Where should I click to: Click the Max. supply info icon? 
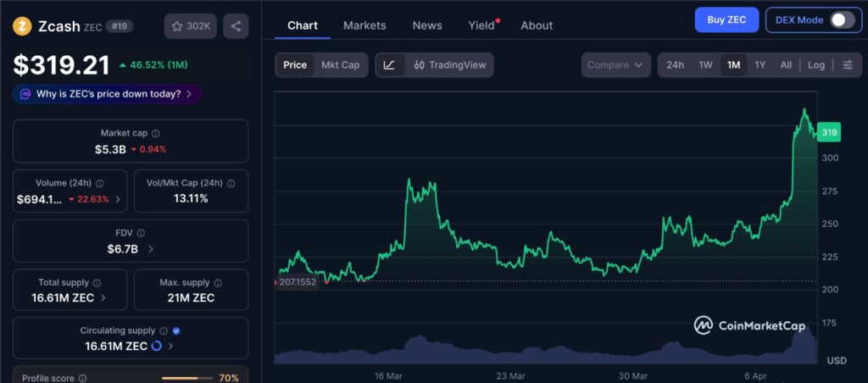pos(218,283)
